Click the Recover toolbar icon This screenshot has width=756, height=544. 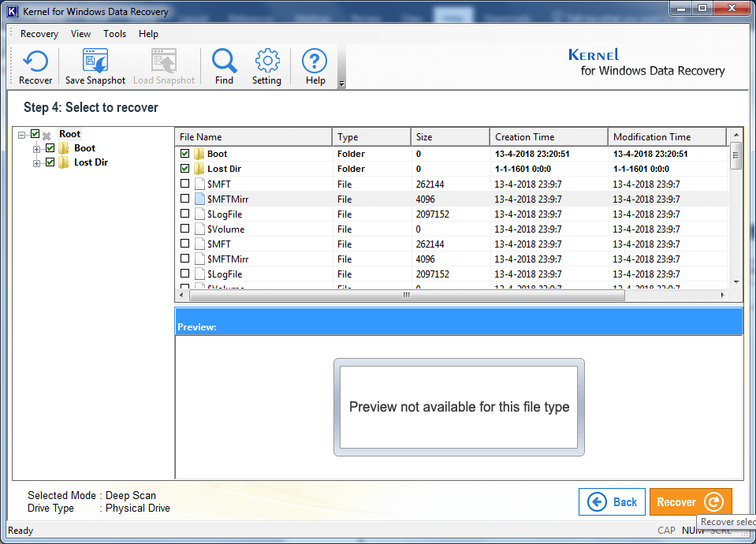35,61
